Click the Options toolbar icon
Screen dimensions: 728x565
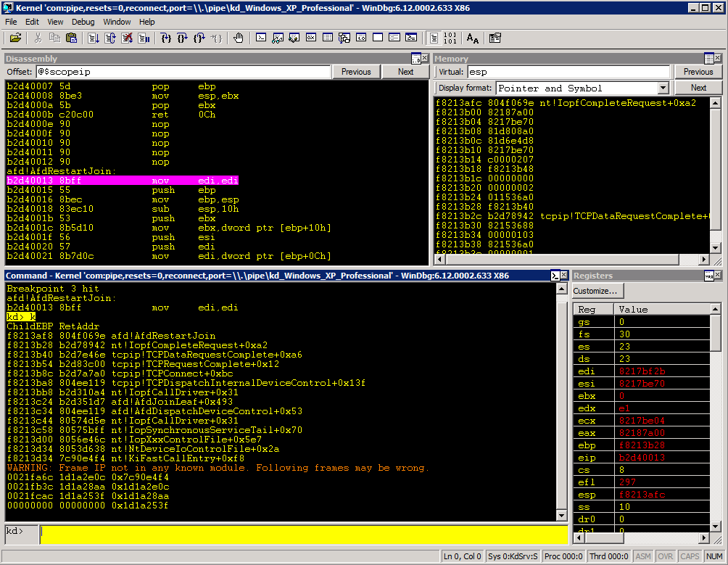(495, 38)
